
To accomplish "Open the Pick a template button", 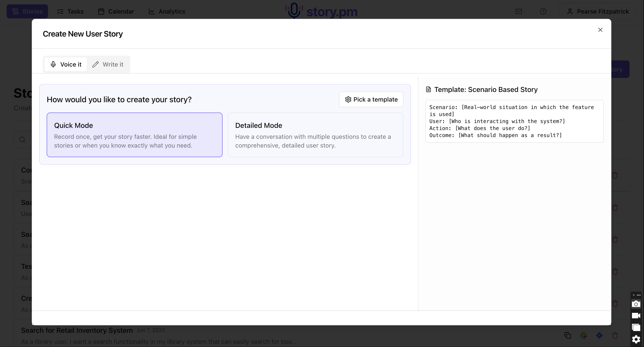I will (x=371, y=99).
